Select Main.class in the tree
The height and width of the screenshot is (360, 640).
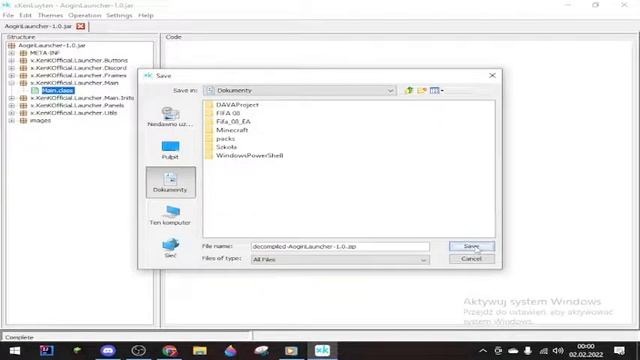pos(58,91)
